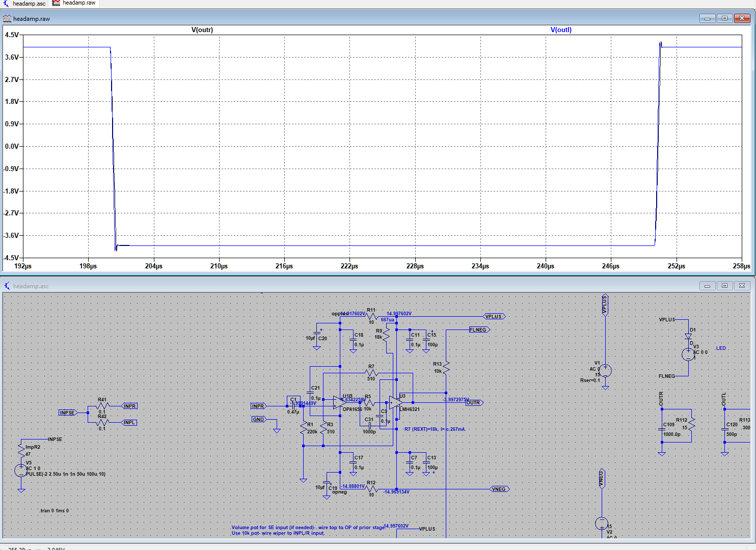Click resistor R13 10k symbol

446,368
